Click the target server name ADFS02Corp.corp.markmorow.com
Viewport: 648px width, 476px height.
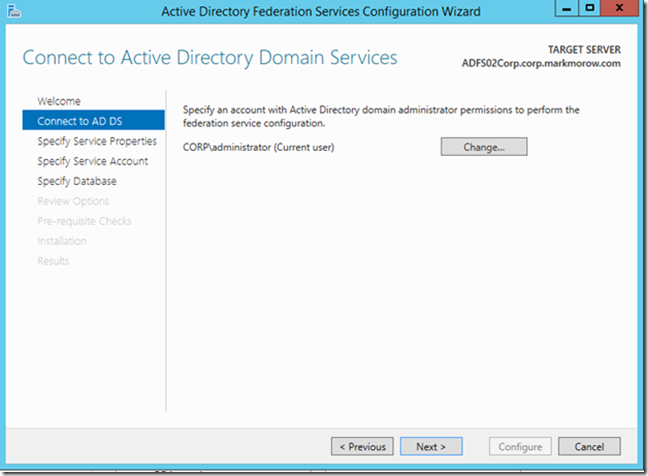click(541, 63)
